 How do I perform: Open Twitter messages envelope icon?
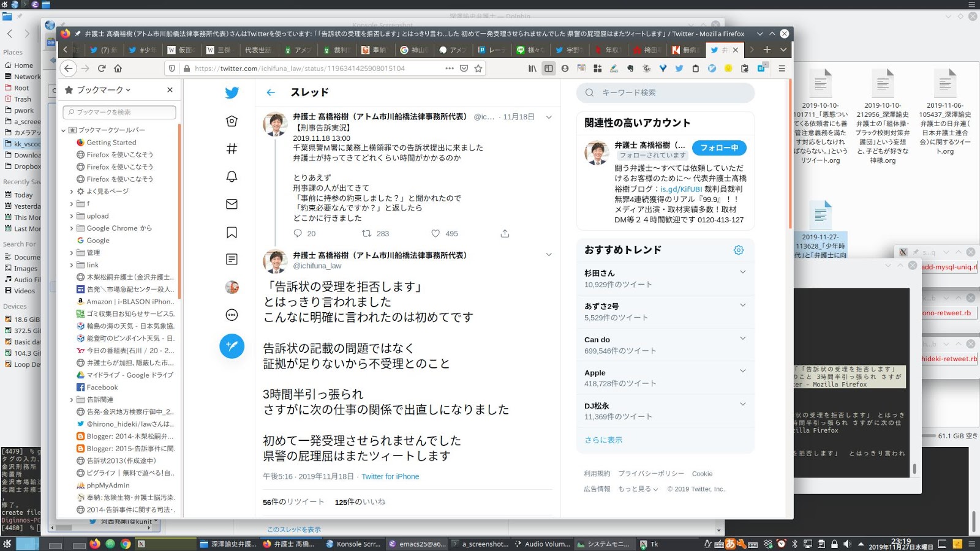click(232, 204)
